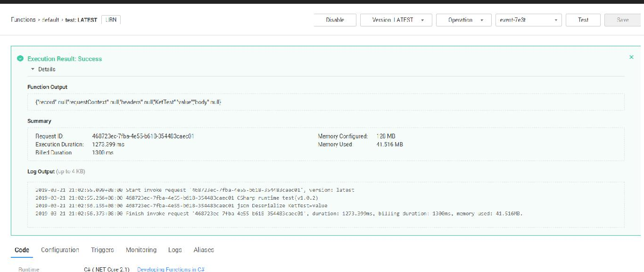Open the Triggers tab
This screenshot has height=272, width=644.
102,250
